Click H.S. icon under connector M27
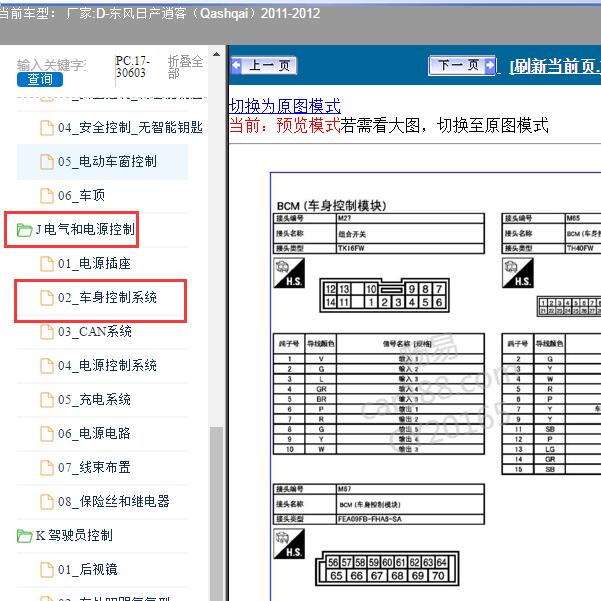 coord(289,273)
